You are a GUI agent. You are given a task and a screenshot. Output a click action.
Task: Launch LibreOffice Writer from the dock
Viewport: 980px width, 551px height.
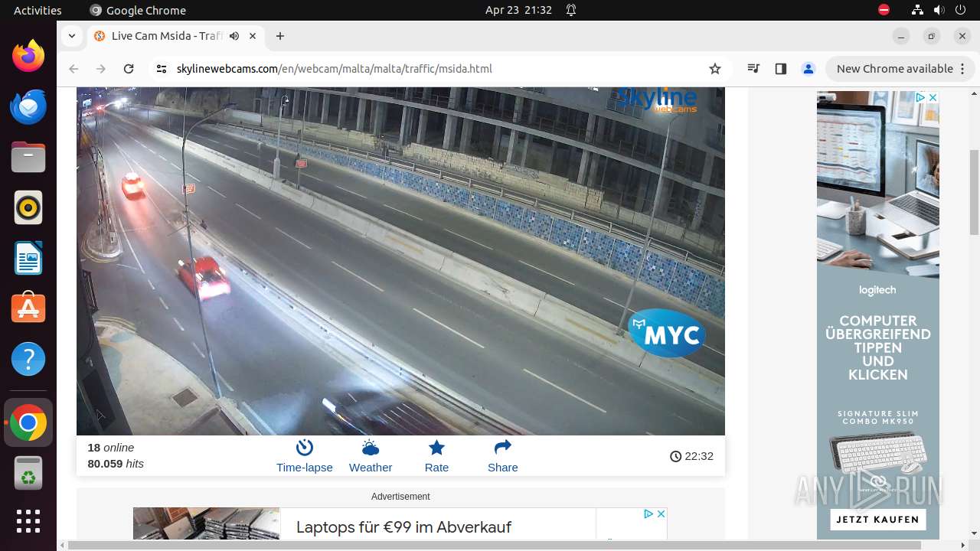tap(28, 258)
